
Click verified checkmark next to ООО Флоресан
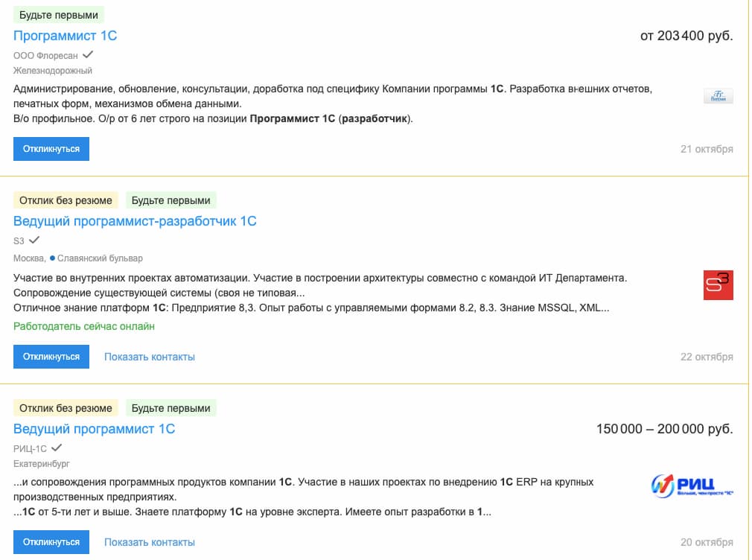click(x=88, y=54)
